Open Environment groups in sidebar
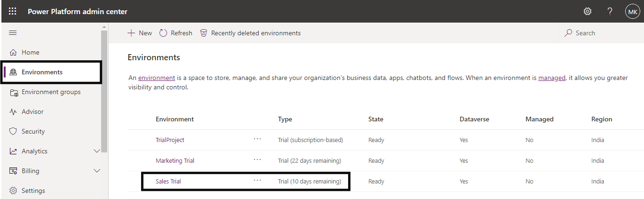 pos(51,92)
